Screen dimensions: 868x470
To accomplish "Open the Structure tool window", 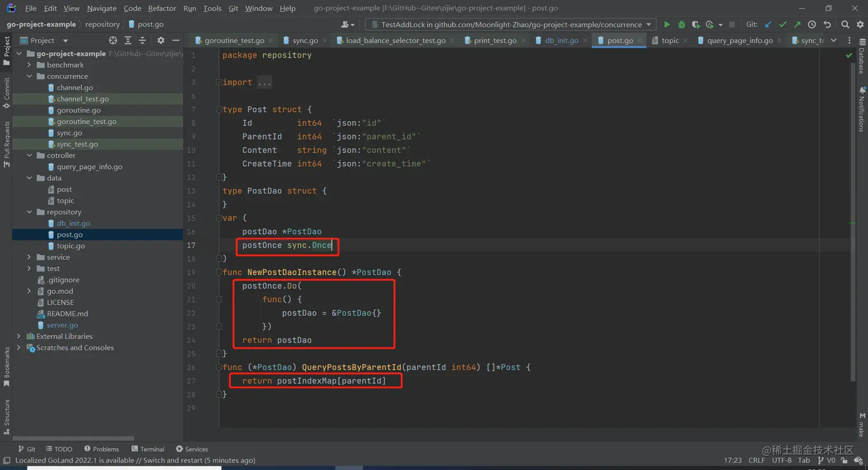I will pos(6,417).
